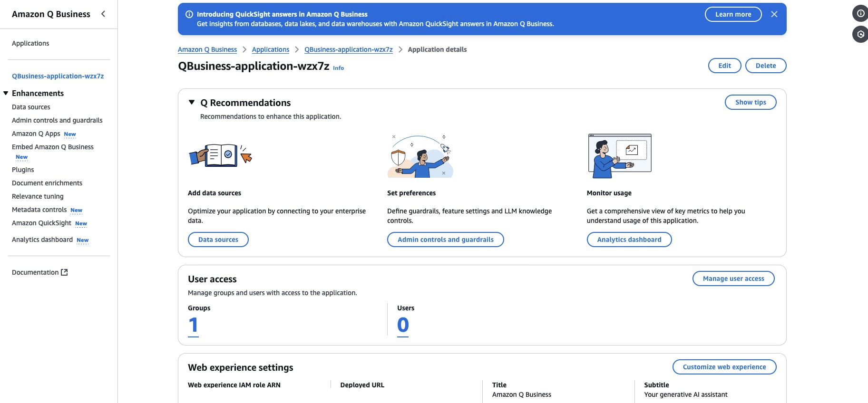Open Admin controls and guardrails recommendation button
This screenshot has width=868, height=403.
446,240
